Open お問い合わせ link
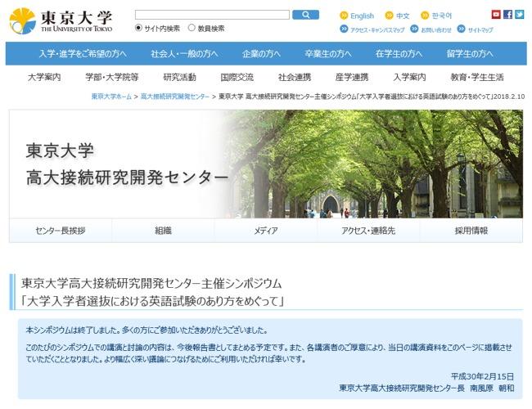The height and width of the screenshot is (409, 532). tap(436, 29)
